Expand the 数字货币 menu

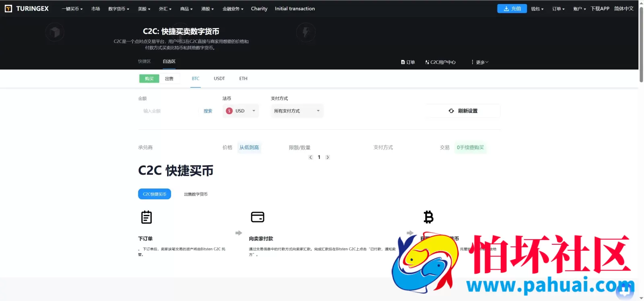coord(119,9)
